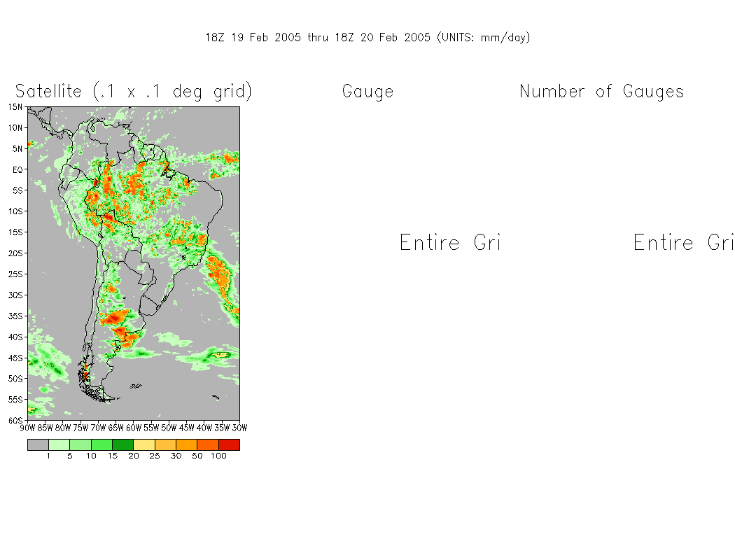This screenshot has height=560, width=735.
Task: Select the palest green swatch between 1 and 5
Action: tap(59, 444)
